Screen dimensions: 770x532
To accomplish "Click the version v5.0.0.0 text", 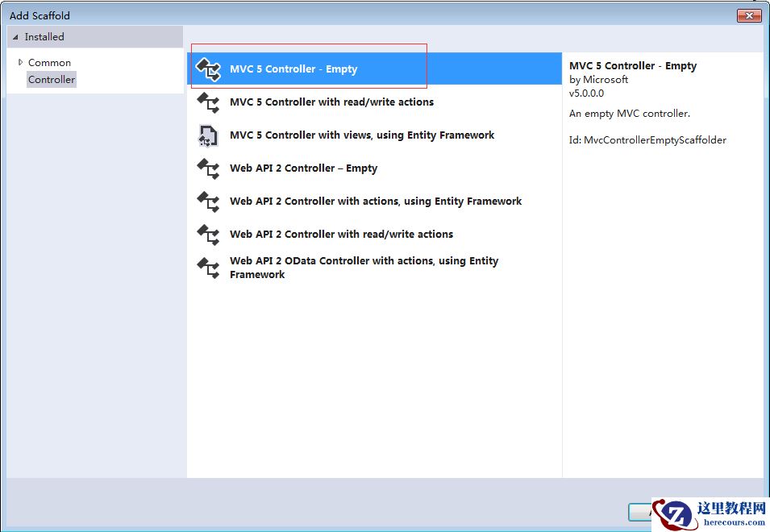I will click(x=586, y=94).
